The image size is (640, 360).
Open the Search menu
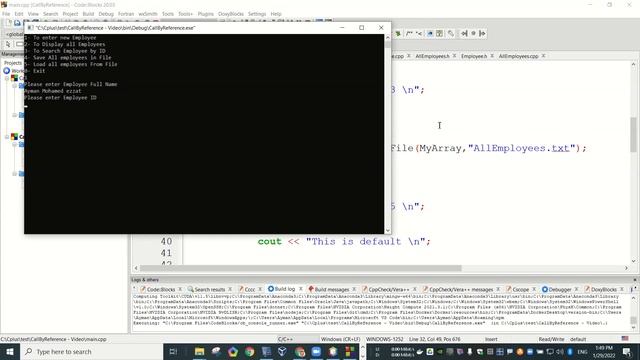[x=51, y=14]
